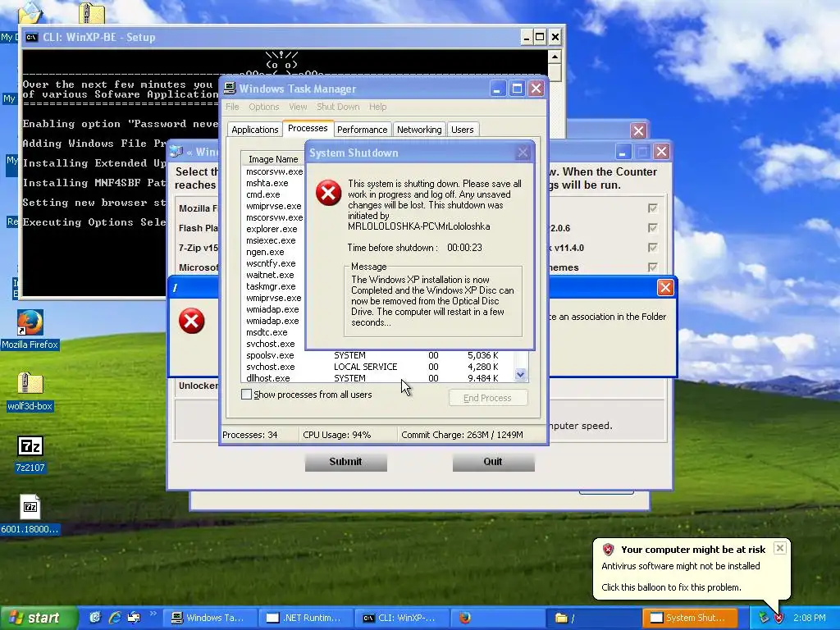Click the process list scrollbar down arrow

pyautogui.click(x=520, y=374)
